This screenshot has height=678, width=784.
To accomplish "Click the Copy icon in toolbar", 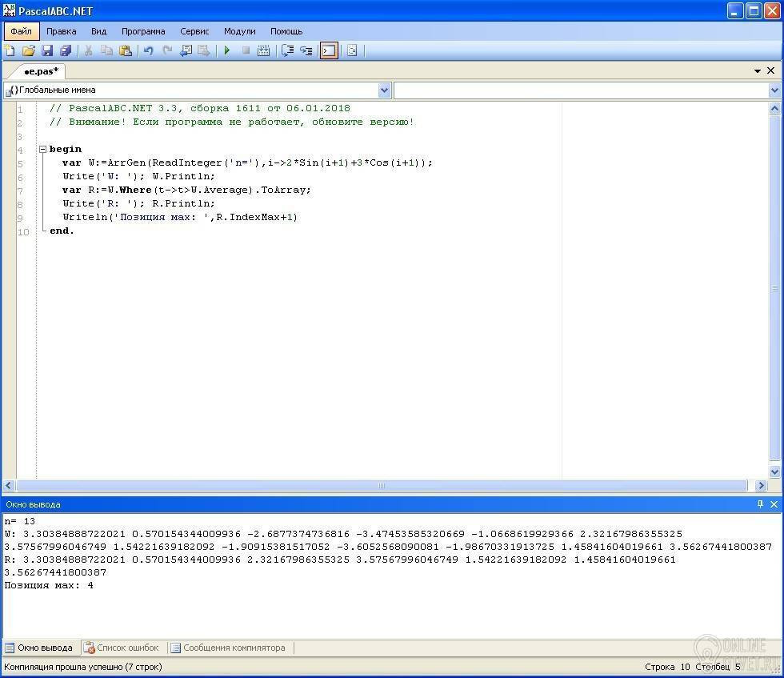I will [106, 50].
